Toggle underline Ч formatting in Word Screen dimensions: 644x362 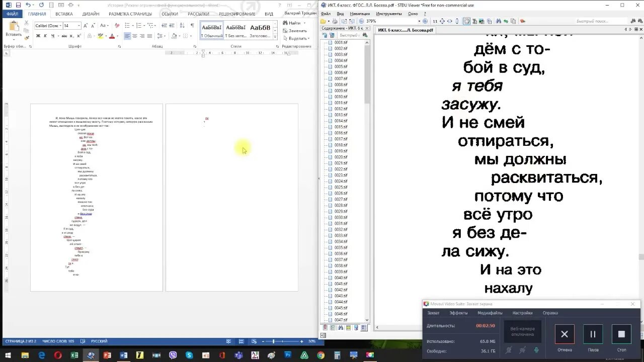52,36
